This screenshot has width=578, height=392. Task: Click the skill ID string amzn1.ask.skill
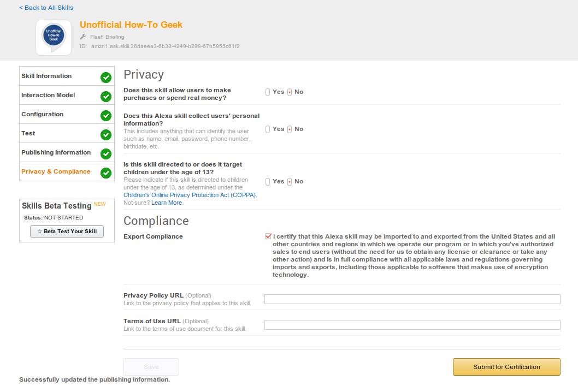tap(166, 46)
